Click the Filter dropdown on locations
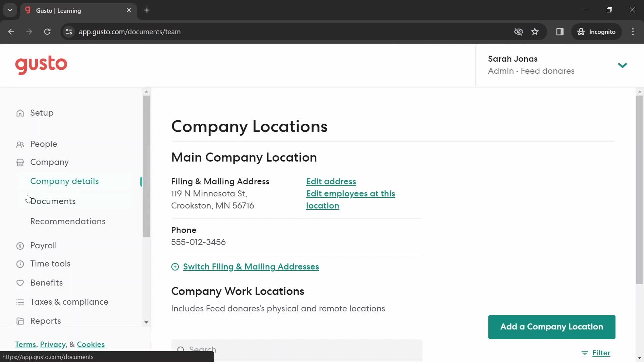 pyautogui.click(x=597, y=352)
